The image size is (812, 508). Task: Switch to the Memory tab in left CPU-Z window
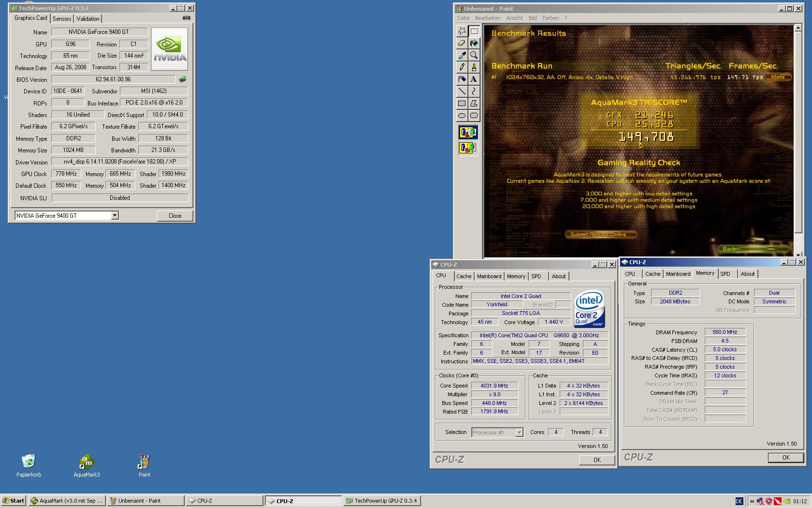(x=516, y=276)
